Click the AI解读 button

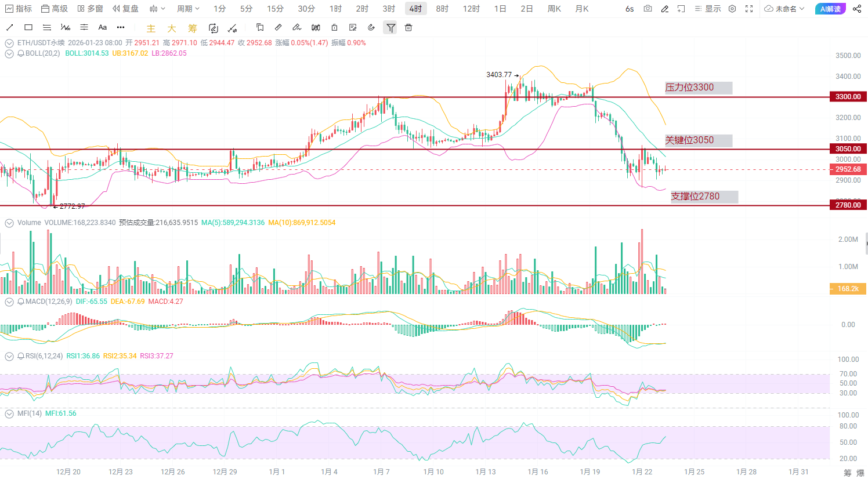830,9
